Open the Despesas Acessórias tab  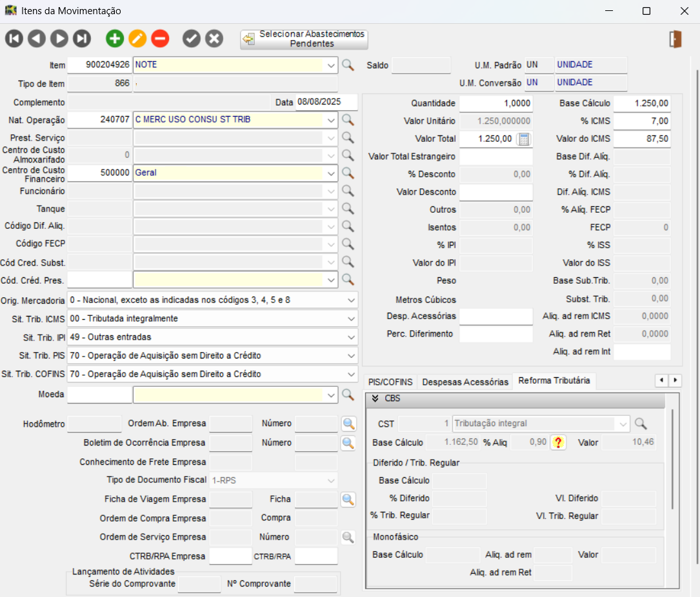[x=465, y=382]
